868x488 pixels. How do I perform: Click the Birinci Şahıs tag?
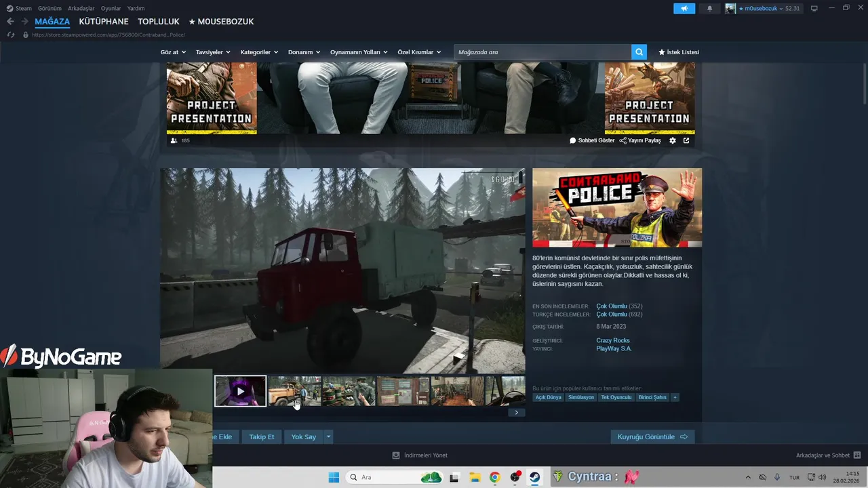[652, 397]
